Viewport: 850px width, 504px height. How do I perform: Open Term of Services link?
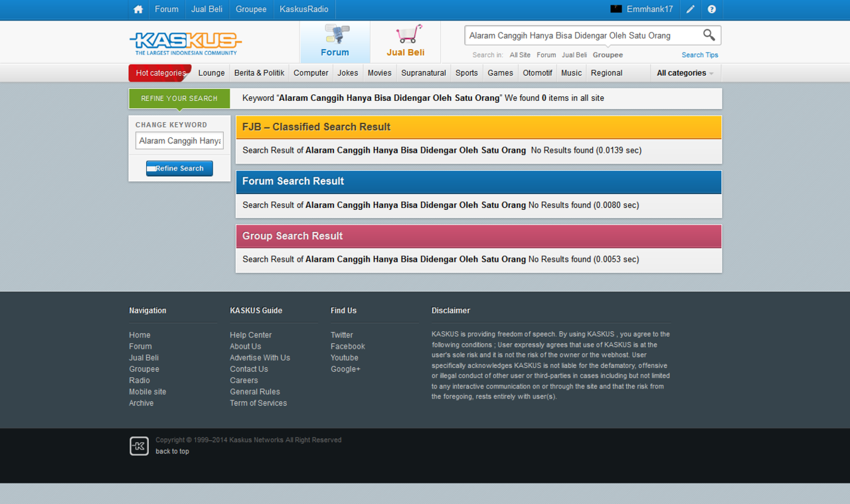pos(258,403)
